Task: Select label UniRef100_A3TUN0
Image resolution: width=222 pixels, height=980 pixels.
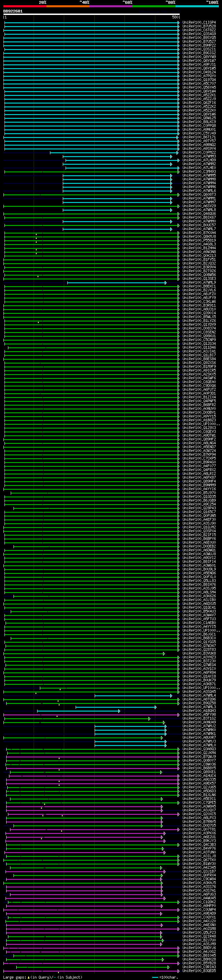Action: point(199,852)
